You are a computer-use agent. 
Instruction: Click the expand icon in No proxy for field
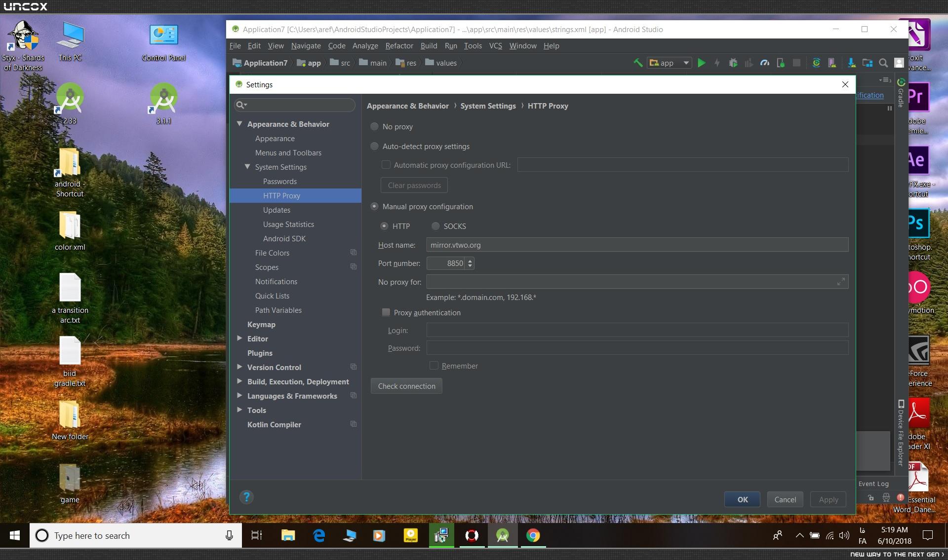click(841, 282)
